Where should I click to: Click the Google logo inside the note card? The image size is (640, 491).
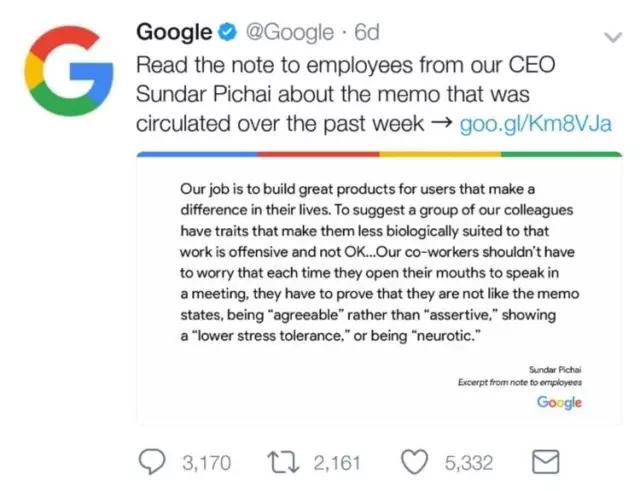(x=559, y=402)
